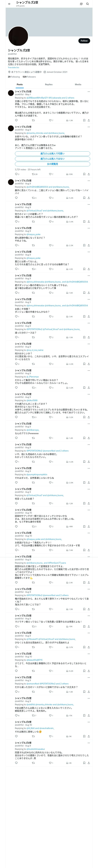Image resolution: width=98 pixels, height=868 pixels.
Task: Click Translate bio link
Action: pos(14,67)
